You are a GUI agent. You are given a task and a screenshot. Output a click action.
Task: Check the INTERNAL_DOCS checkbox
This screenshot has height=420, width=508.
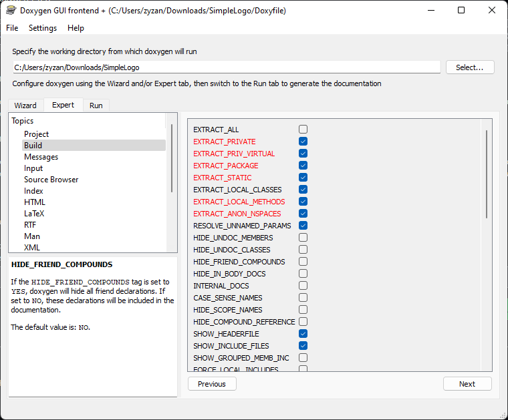point(303,286)
